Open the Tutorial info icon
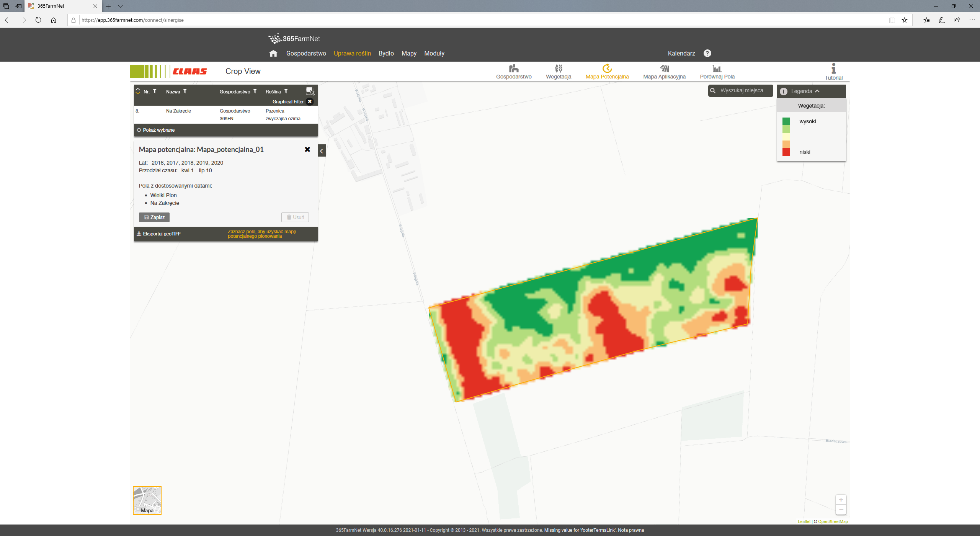 click(x=833, y=72)
